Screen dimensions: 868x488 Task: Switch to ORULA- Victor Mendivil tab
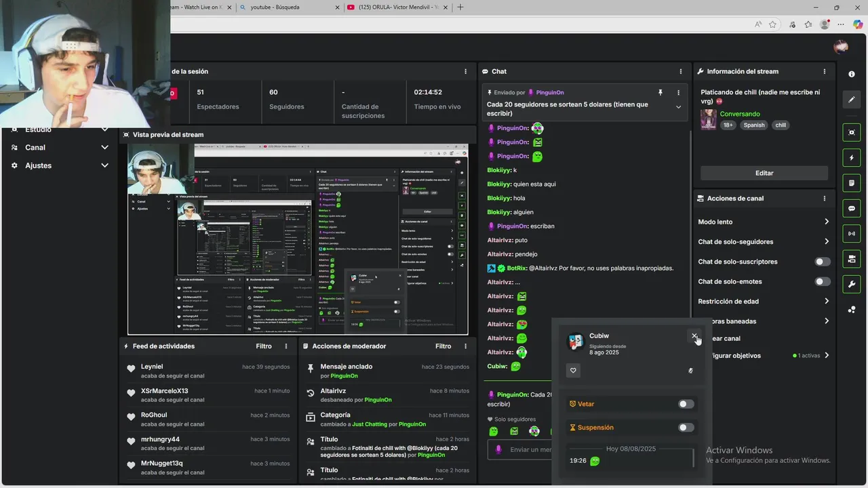(396, 7)
